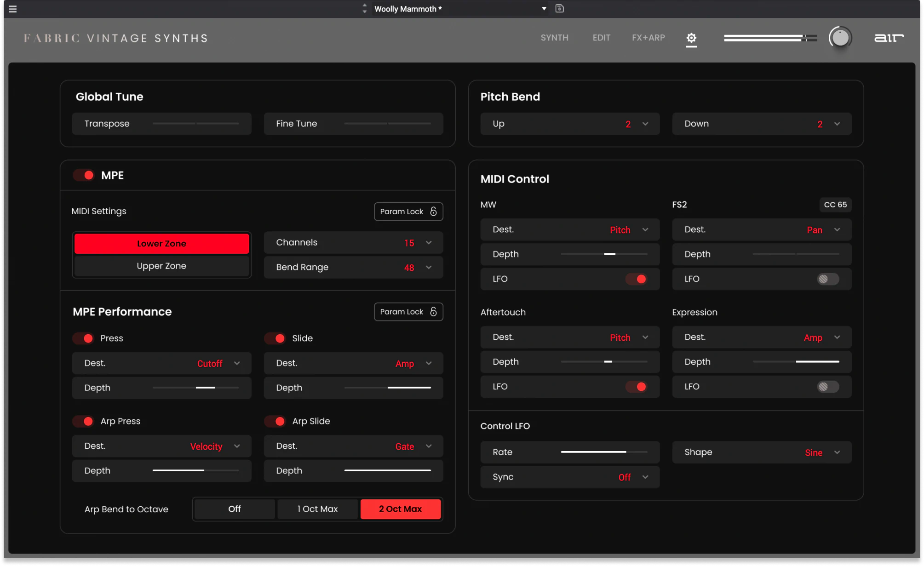This screenshot has height=566, width=924.
Task: Click the master volume knob
Action: [840, 38]
